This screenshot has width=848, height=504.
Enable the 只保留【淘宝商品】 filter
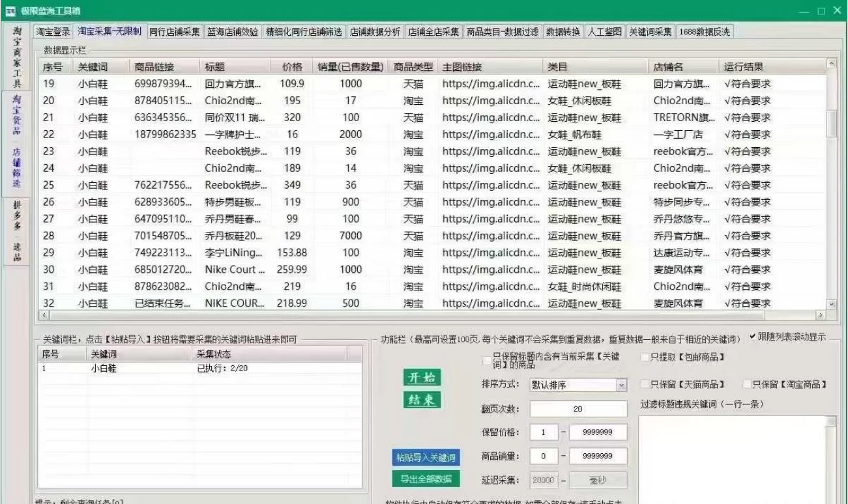point(747,383)
